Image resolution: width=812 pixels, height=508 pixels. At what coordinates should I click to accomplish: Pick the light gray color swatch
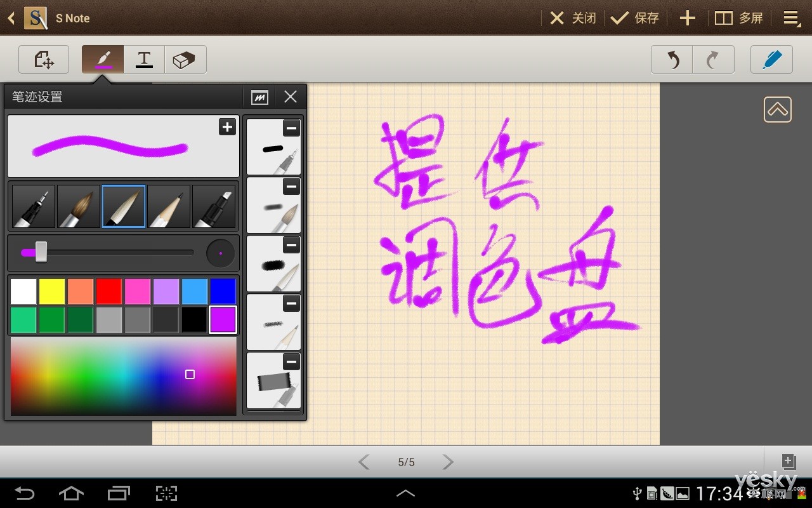[x=109, y=320]
